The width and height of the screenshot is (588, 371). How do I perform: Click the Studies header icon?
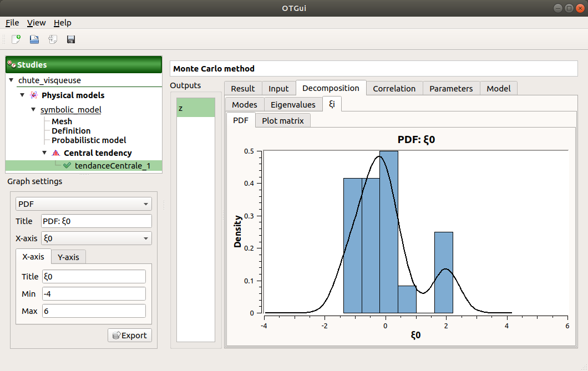12,64
